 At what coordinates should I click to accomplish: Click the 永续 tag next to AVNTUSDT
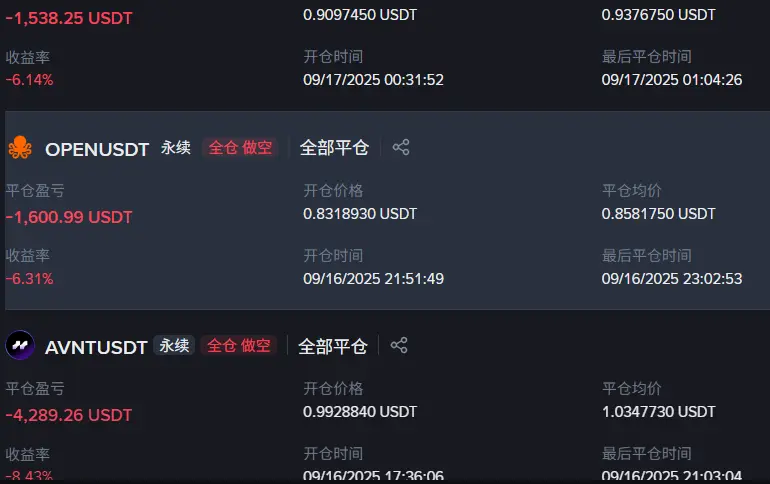click(174, 346)
